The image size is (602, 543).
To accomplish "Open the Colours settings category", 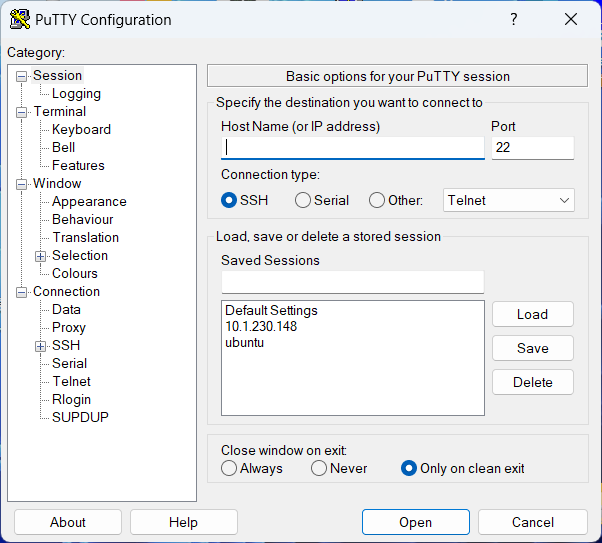I will (75, 274).
